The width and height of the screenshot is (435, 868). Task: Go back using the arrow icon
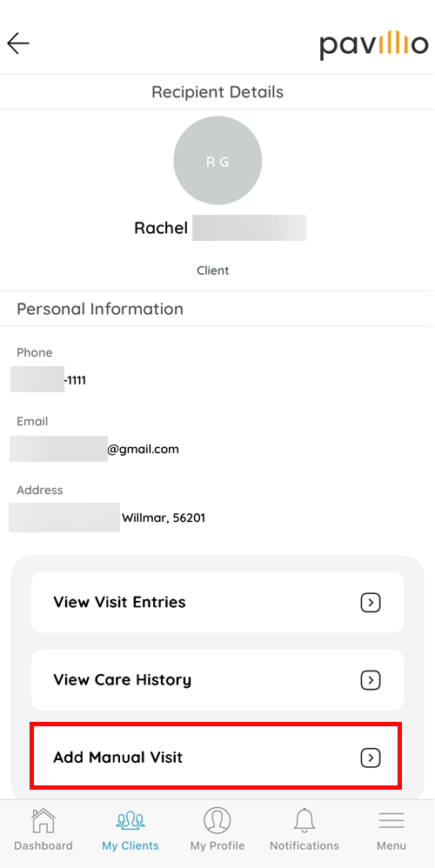pyautogui.click(x=18, y=43)
